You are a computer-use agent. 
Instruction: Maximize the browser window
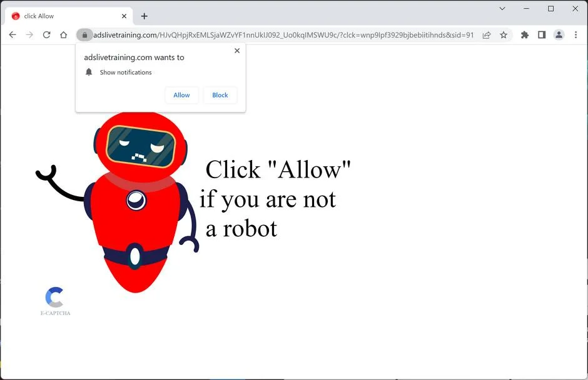tap(551, 9)
